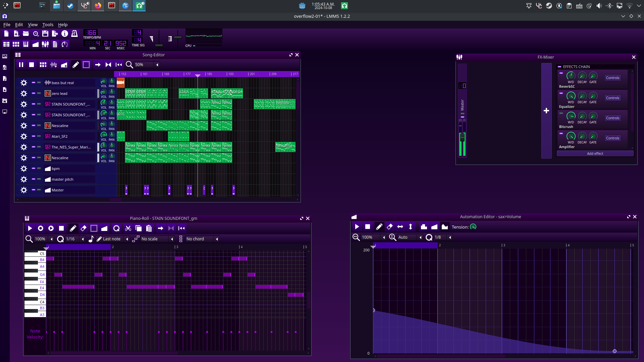This screenshot has width=644, height=362.
Task: Select the erase tool in Piano-Roll
Action: 84,228
